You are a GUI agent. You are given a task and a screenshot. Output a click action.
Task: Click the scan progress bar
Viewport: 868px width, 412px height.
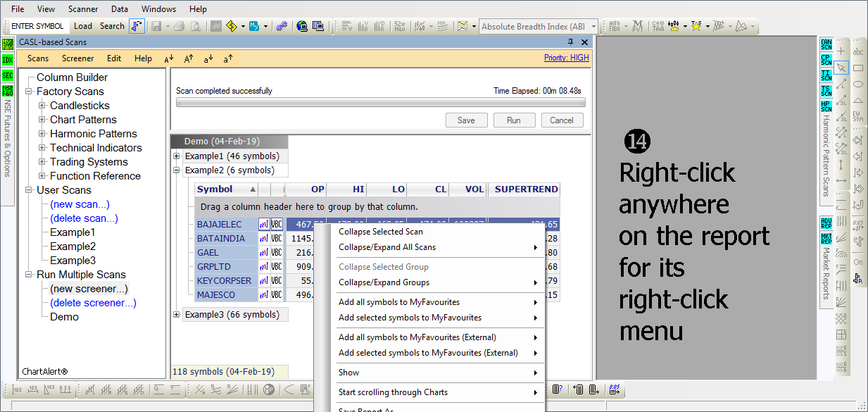[x=380, y=102]
